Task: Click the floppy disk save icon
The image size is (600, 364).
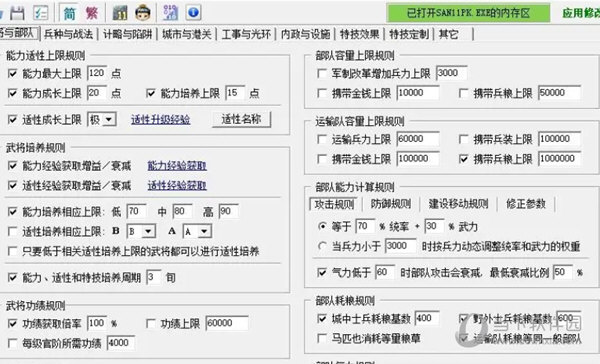Action: (17, 13)
